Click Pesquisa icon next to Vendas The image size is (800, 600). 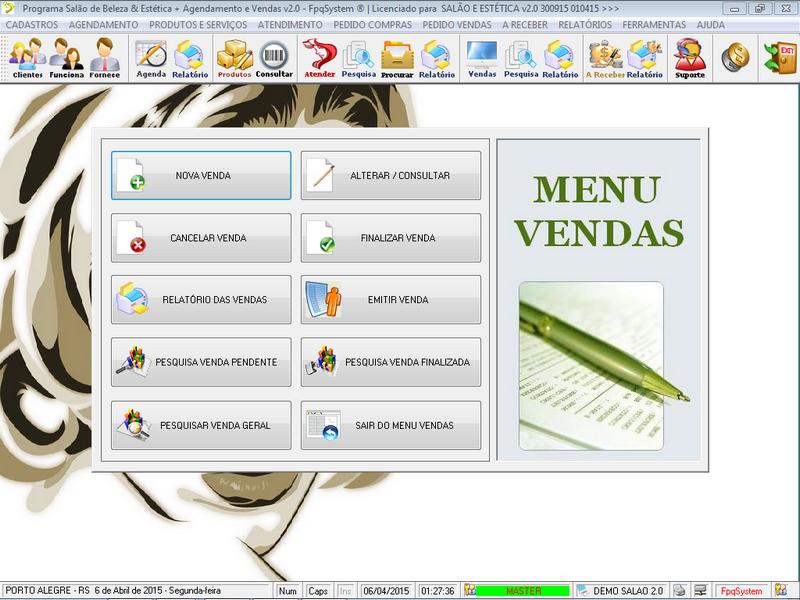(521, 58)
